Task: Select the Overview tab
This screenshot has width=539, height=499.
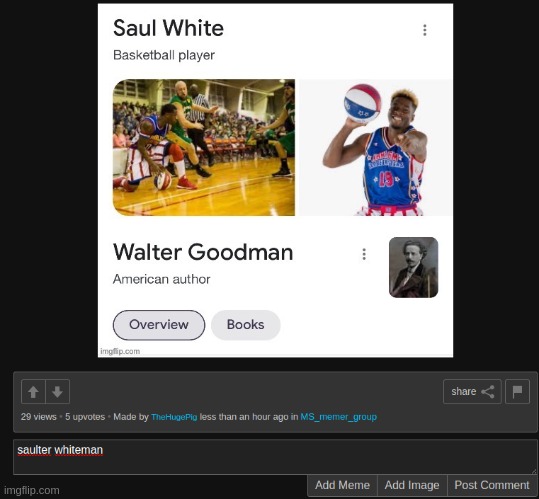Action: coord(159,325)
